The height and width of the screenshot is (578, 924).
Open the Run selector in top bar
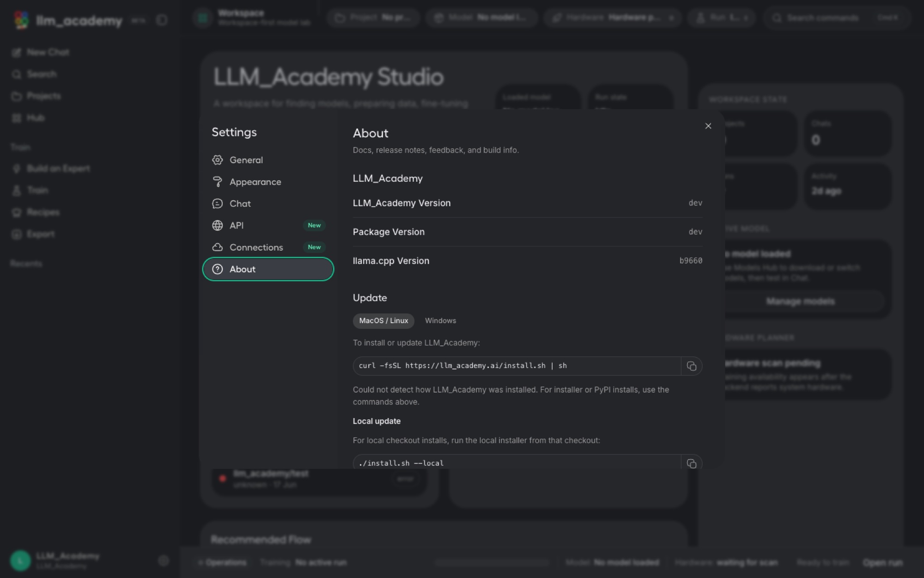[x=722, y=18]
